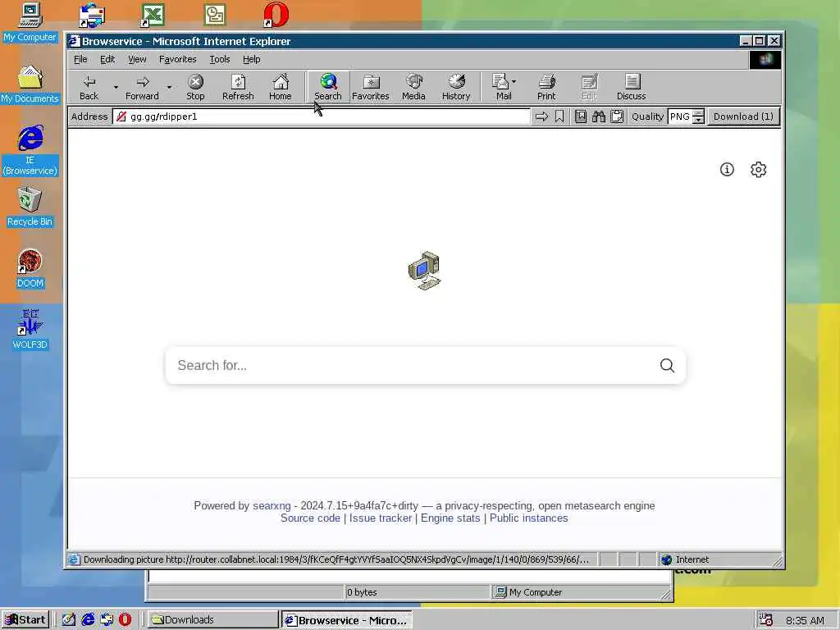Image resolution: width=840 pixels, height=630 pixels.
Task: Open the Issue tracker link
Action: click(381, 518)
